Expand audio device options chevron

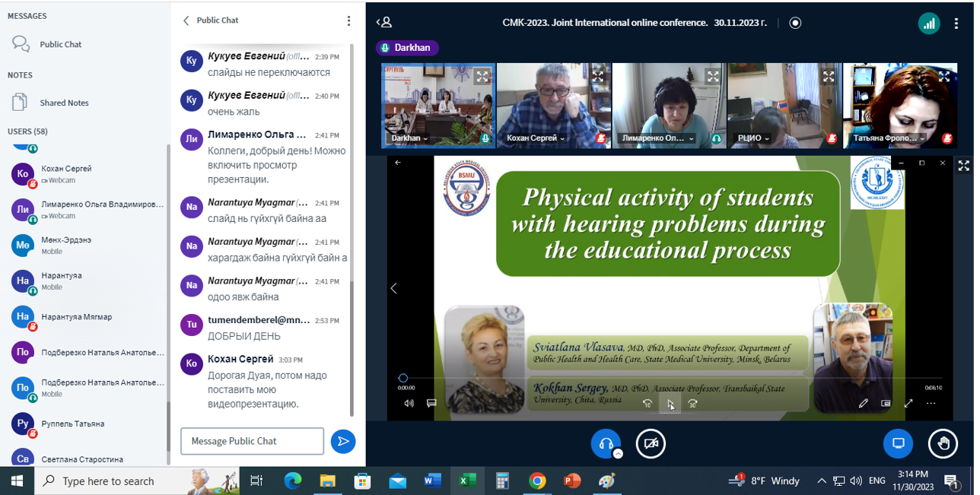(618, 453)
